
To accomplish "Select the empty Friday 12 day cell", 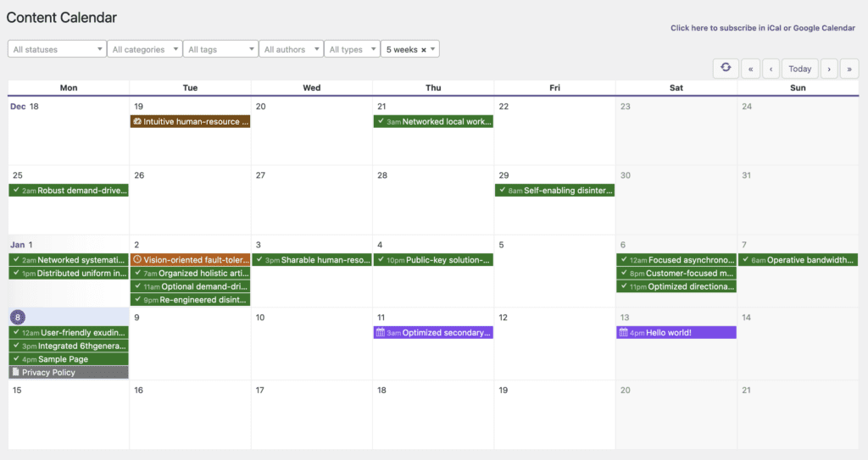I will point(554,344).
